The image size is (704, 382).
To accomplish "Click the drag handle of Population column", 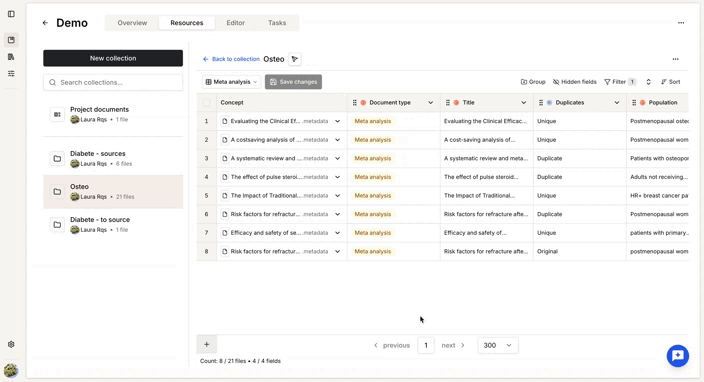I will tap(634, 103).
